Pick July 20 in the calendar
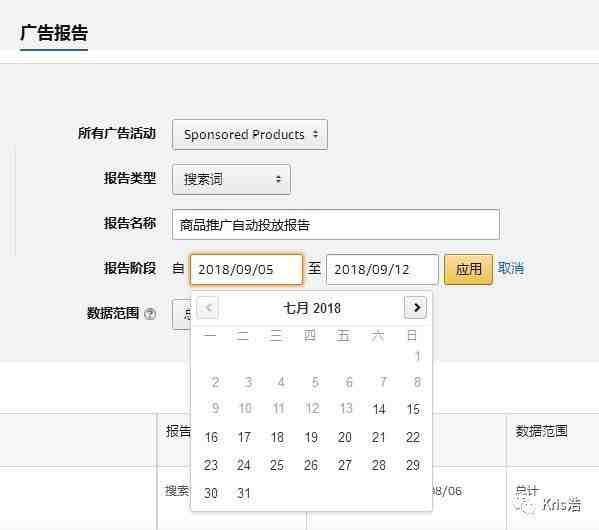This screenshot has width=599, height=530. coord(345,437)
